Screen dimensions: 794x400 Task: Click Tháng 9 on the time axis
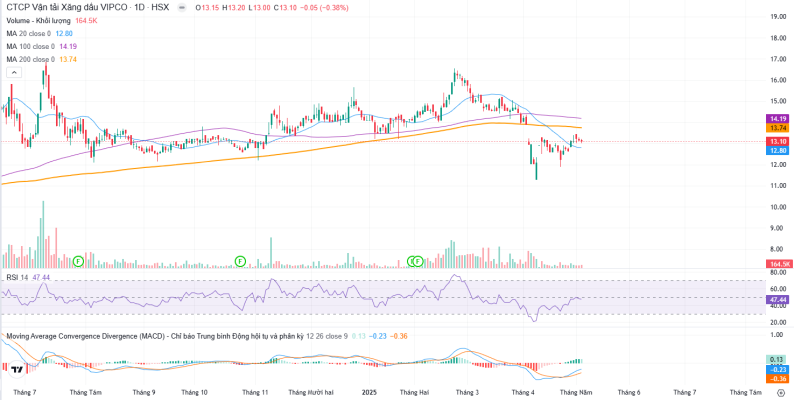pyautogui.click(x=143, y=392)
